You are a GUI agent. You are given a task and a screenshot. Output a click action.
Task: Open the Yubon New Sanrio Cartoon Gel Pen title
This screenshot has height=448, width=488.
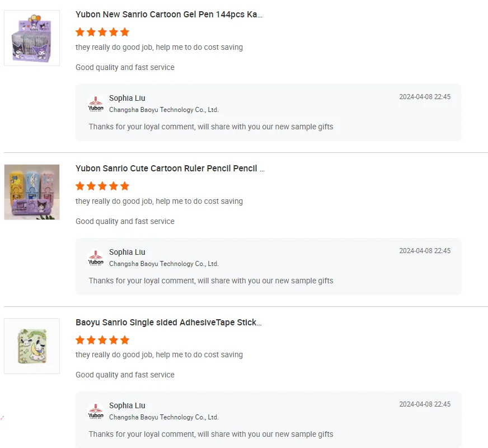[169, 15]
